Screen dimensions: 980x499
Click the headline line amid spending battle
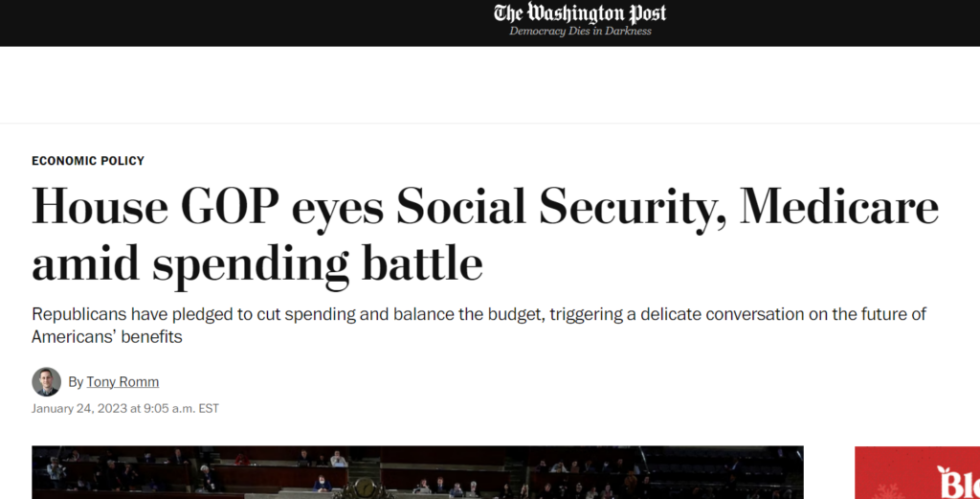pyautogui.click(x=257, y=263)
